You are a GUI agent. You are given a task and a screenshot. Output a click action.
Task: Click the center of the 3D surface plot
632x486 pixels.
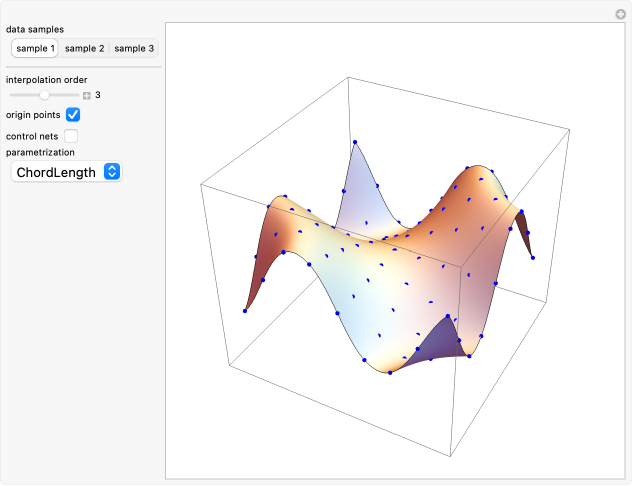tap(390, 265)
